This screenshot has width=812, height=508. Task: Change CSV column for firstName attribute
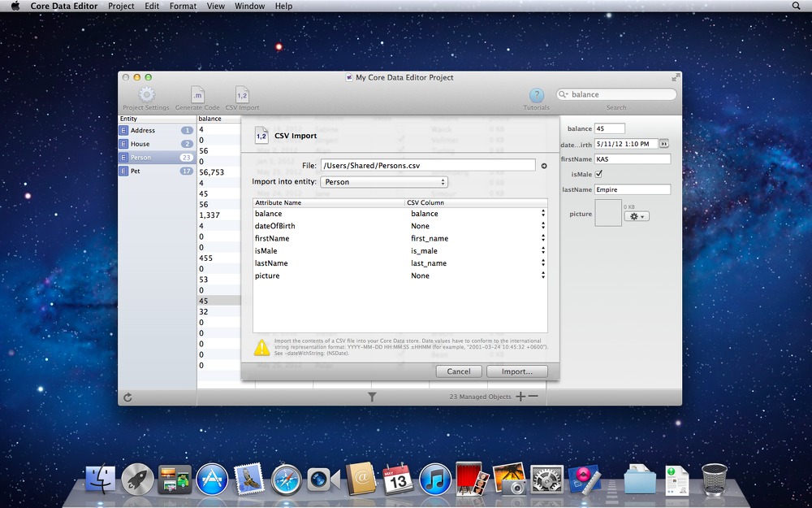click(477, 238)
